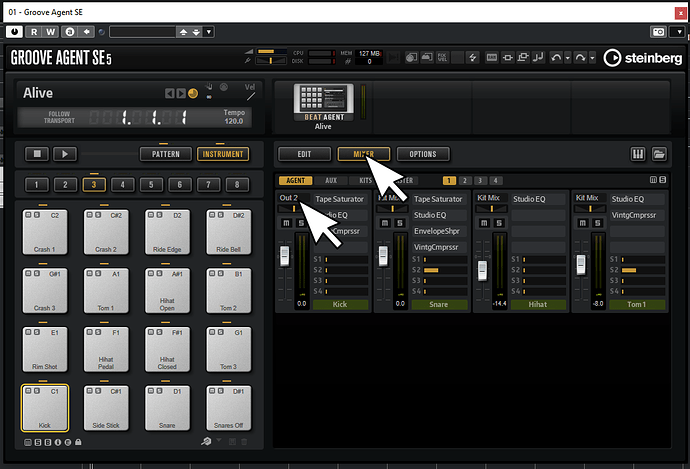The width and height of the screenshot is (690, 469).
Task: Open the undo history dropdown
Action: pos(568,58)
